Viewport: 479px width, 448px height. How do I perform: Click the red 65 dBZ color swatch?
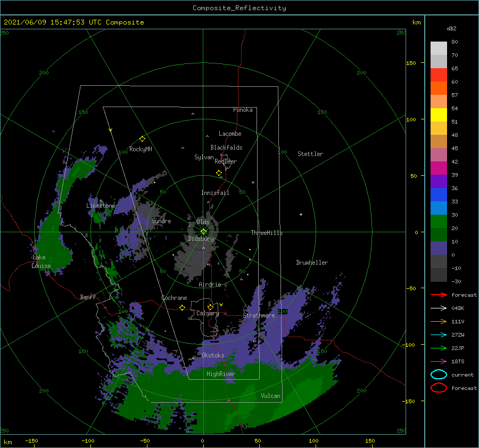[439, 75]
